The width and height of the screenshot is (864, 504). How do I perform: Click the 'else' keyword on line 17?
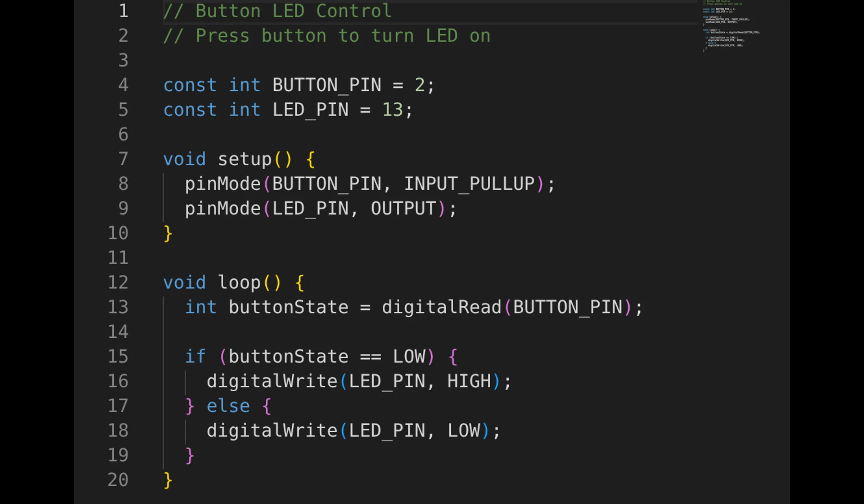click(228, 406)
